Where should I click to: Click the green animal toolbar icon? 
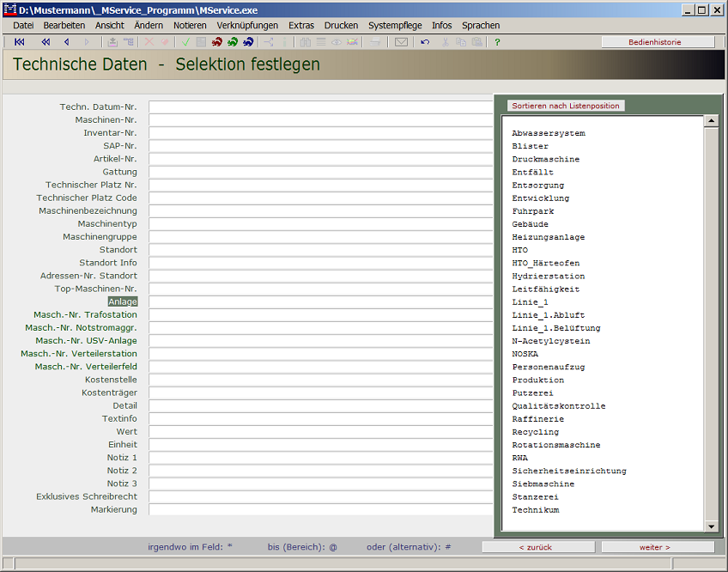pyautogui.click(x=233, y=42)
